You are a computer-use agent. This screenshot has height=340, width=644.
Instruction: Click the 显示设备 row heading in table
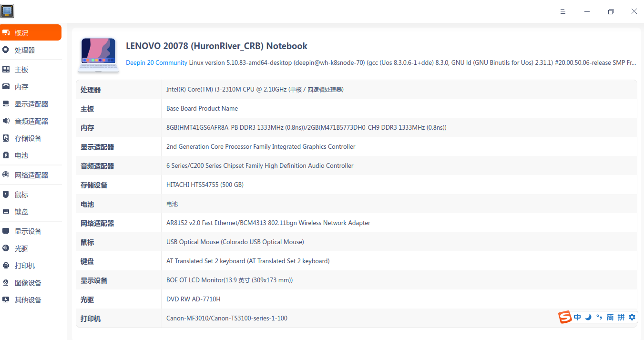coord(94,280)
